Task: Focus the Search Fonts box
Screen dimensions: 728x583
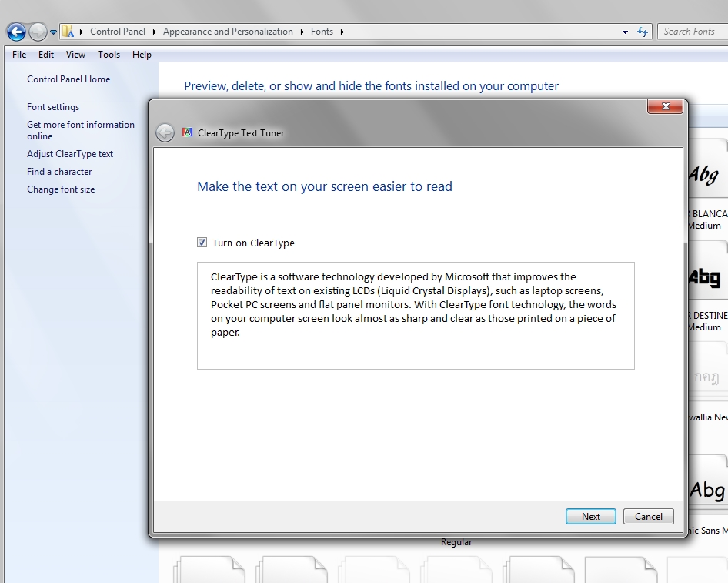Action: [x=693, y=32]
